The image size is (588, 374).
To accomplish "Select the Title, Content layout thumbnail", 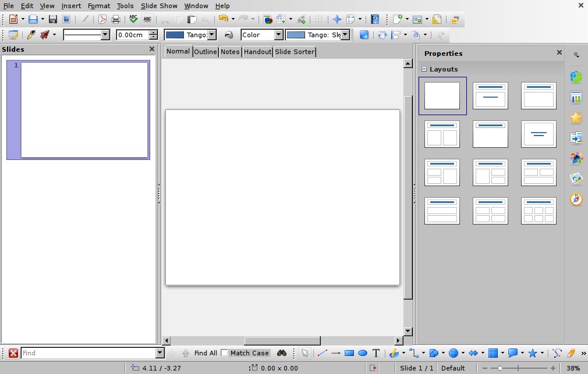I will (x=539, y=95).
